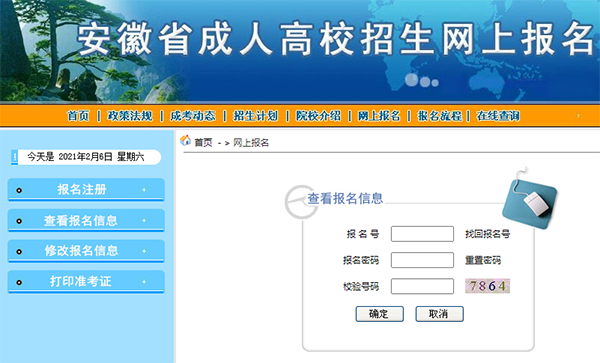This screenshot has width=600, height=363.
Task: Click the 查看报名信息 form heading
Action: pos(345,198)
